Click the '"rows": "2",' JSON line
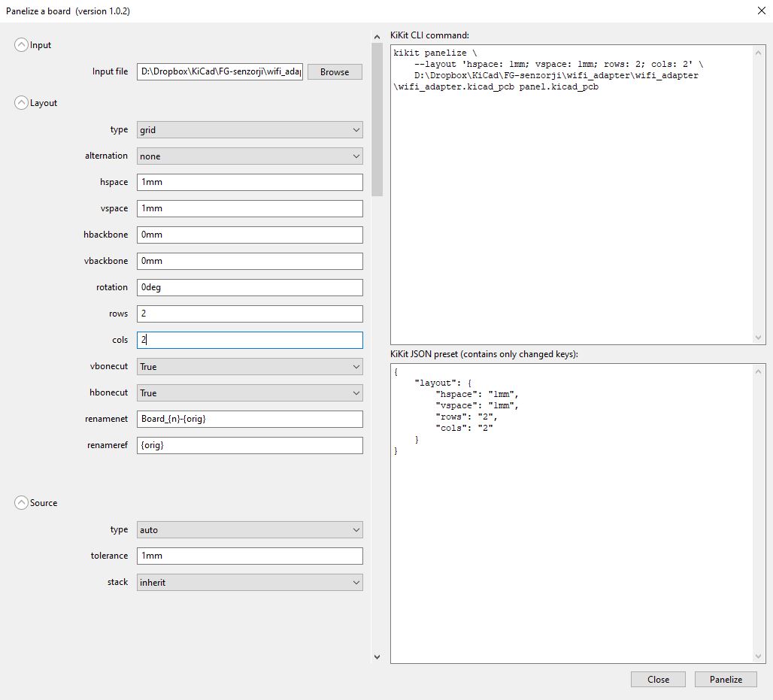Image resolution: width=773 pixels, height=700 pixels. [x=466, y=417]
